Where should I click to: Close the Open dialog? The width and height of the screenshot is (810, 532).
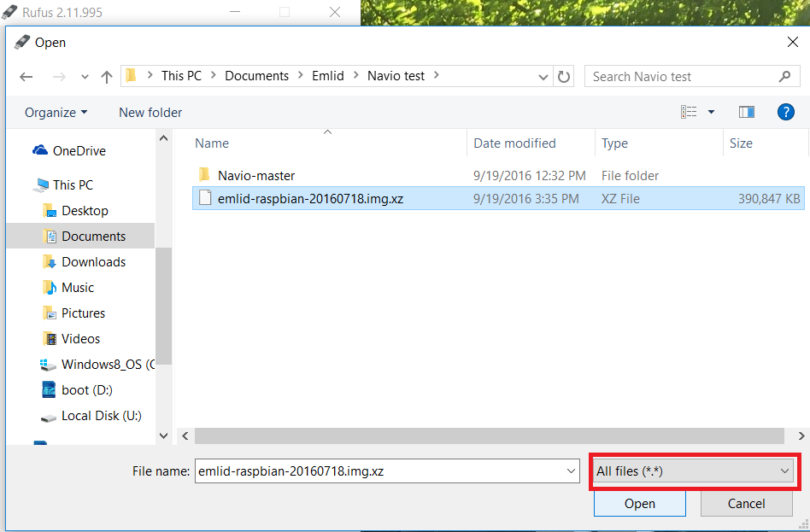(792, 42)
